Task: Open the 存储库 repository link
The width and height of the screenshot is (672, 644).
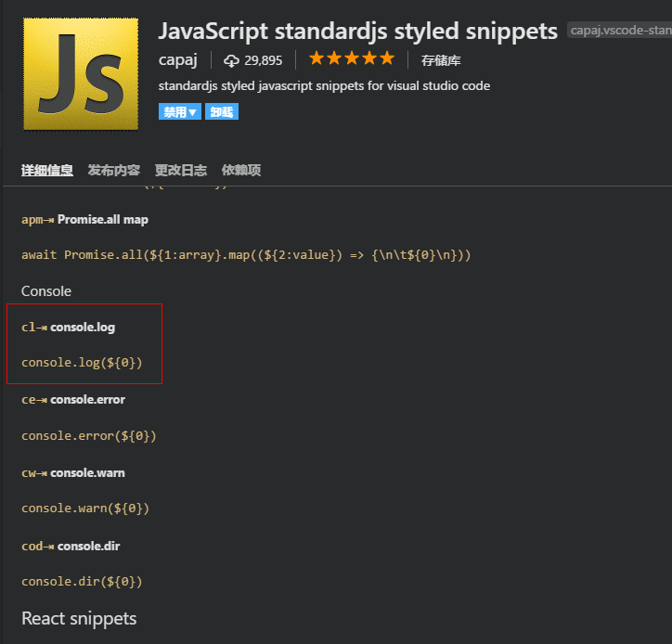Action: click(x=441, y=60)
